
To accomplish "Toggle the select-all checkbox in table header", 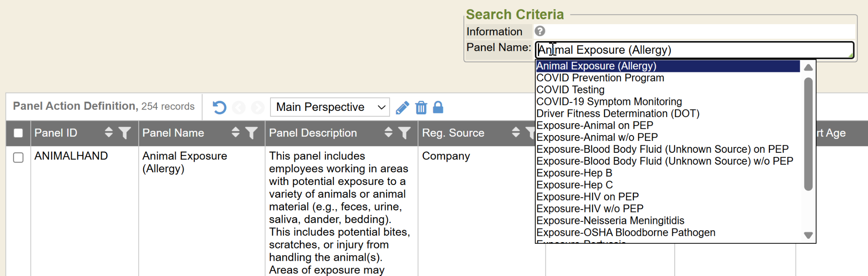I will click(x=18, y=133).
